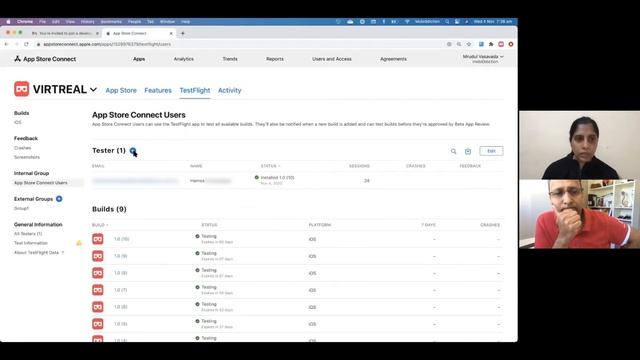Reload the page in Chrome
Screen dimensions: 640x360
click(26, 44)
